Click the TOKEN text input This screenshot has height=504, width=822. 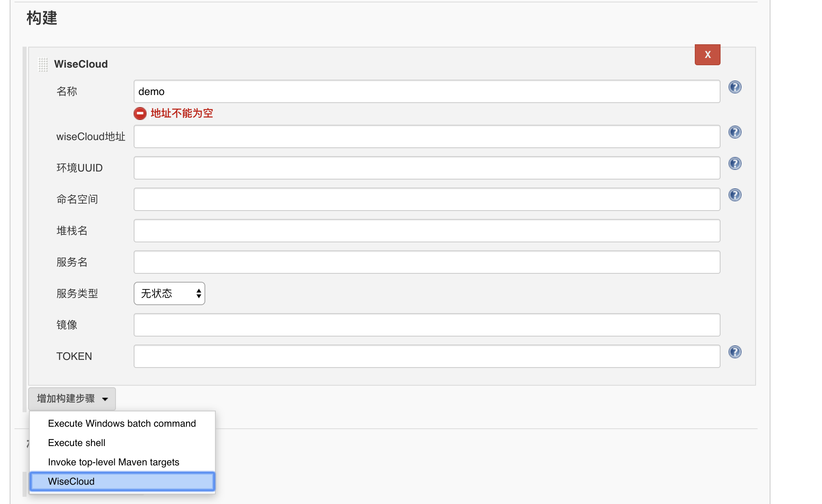[427, 357]
